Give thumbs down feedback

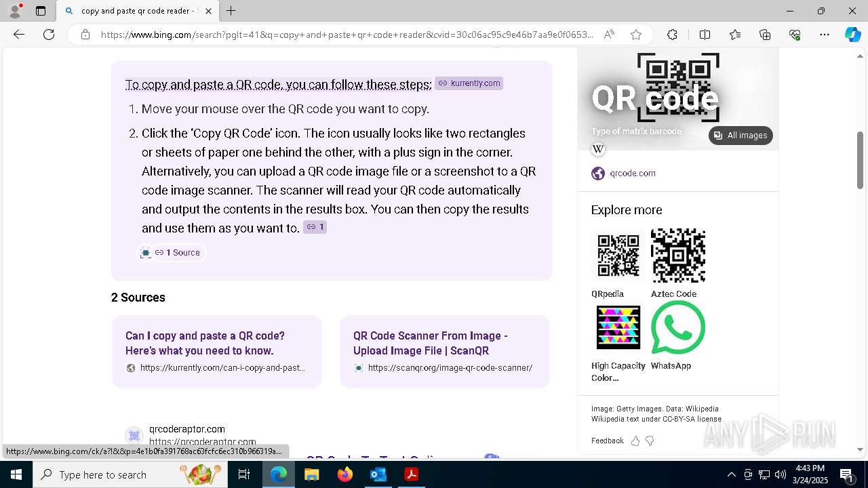[x=650, y=441]
